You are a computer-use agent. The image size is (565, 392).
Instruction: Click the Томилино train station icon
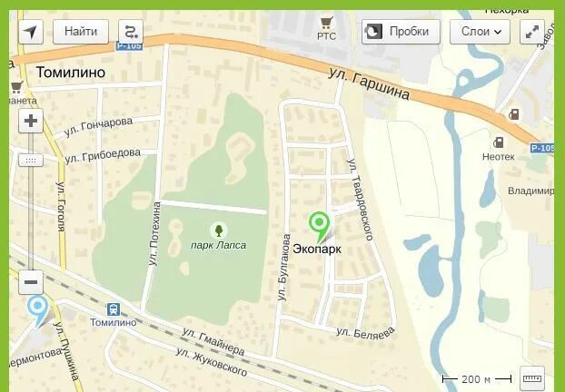(x=114, y=309)
